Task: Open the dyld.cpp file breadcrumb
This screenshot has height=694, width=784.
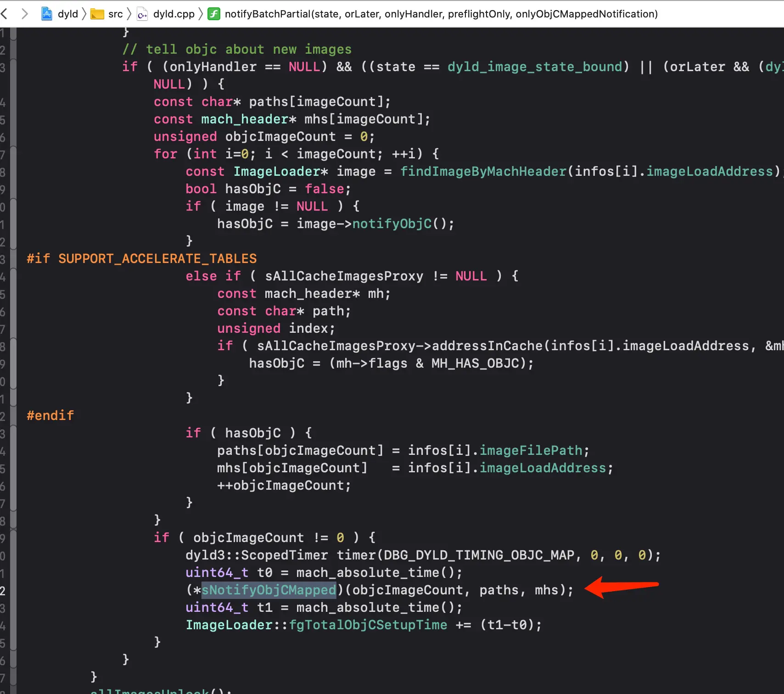Action: (x=174, y=14)
